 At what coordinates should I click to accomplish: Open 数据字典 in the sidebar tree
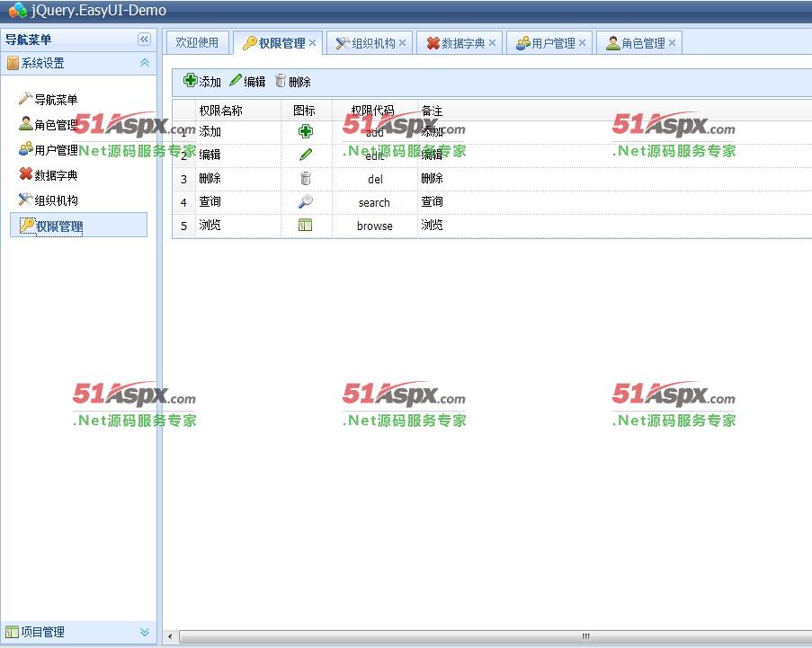pyautogui.click(x=56, y=175)
